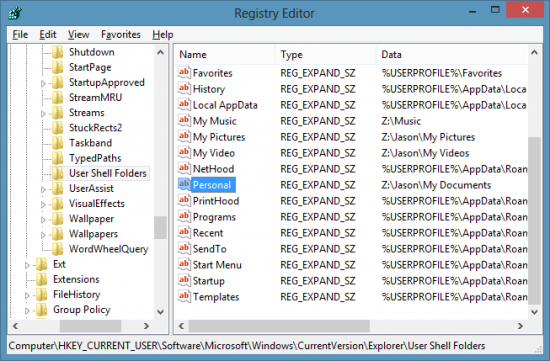550x361 pixels.
Task: Click the values pane scroll down arrow
Action: 534,312
